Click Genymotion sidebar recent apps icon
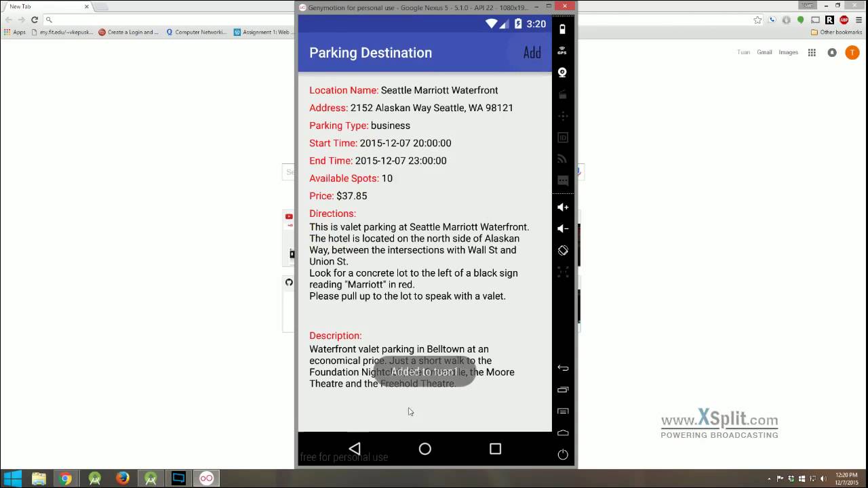Image resolution: width=868 pixels, height=488 pixels. point(563,390)
